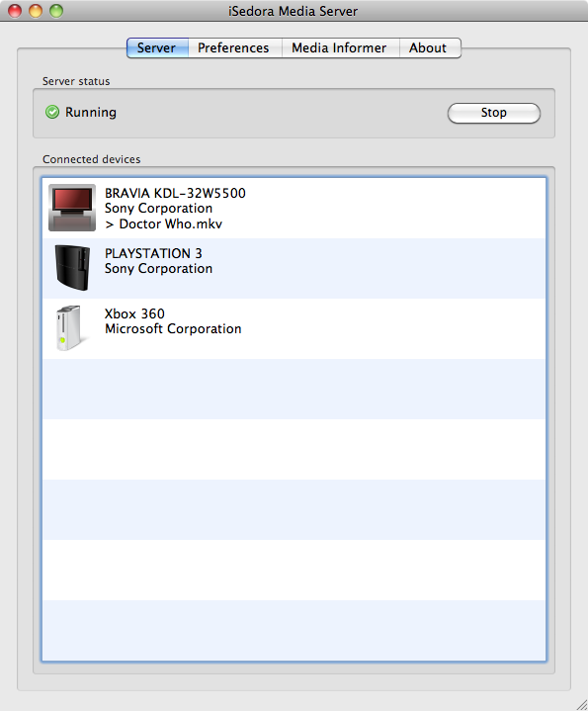Click the window resize grip corner
Viewport: 588px width, 711px height.
pyautogui.click(x=581, y=704)
